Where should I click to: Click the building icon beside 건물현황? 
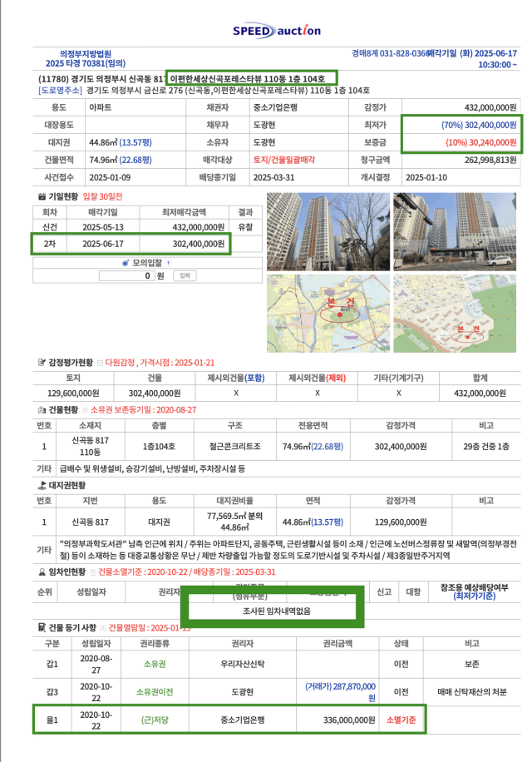(x=42, y=409)
